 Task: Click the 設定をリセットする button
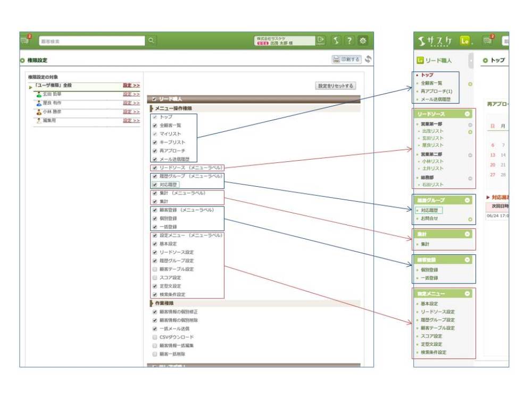pyautogui.click(x=336, y=86)
